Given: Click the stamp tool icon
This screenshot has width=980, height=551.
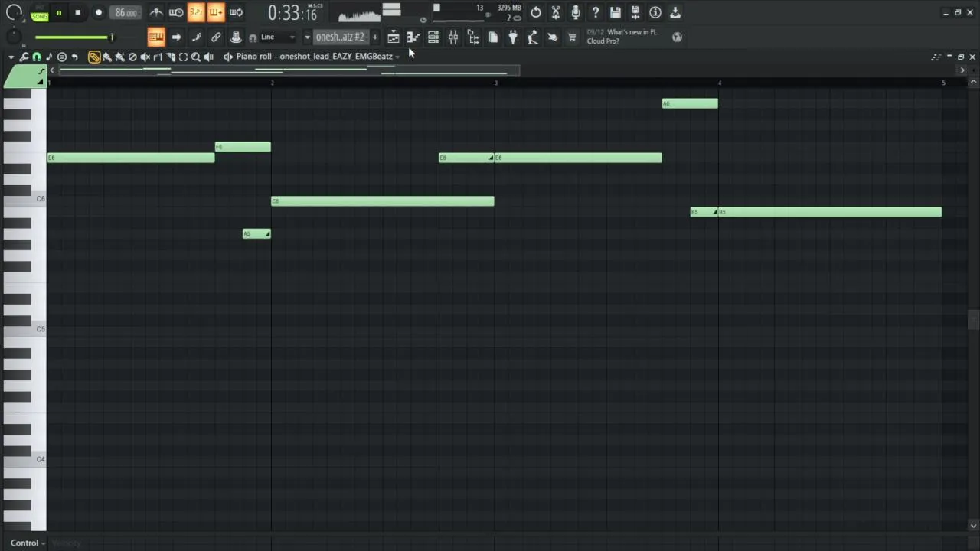Looking at the screenshot, I should click(x=236, y=37).
